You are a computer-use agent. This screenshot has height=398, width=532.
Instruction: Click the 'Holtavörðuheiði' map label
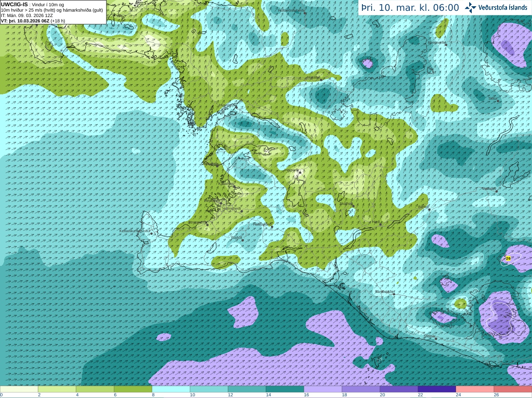click(291, 10)
